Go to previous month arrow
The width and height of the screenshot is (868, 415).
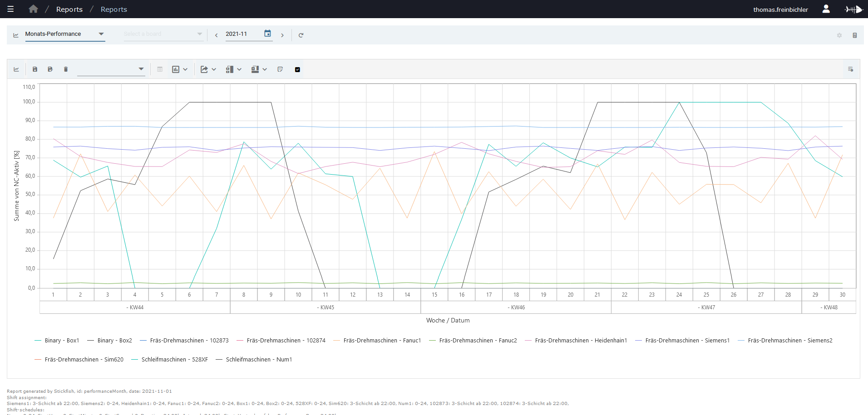coord(216,35)
